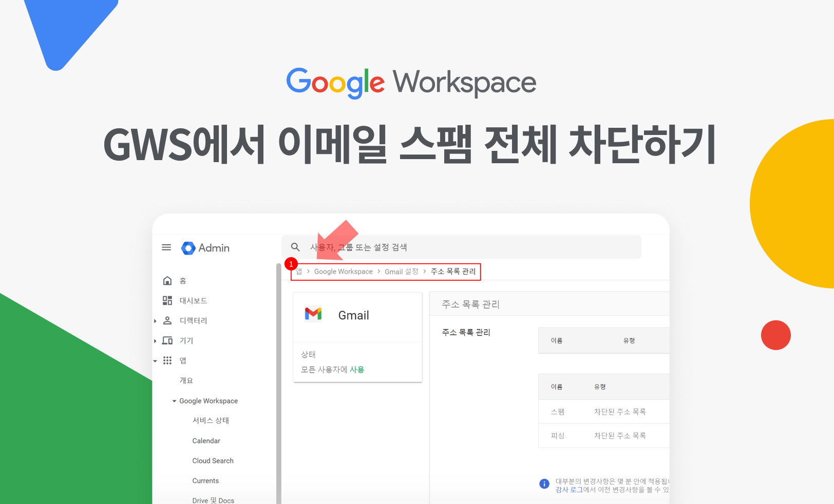The image size is (834, 504).
Task: Click 모든 사용자에 사용 status text
Action: 332,370
